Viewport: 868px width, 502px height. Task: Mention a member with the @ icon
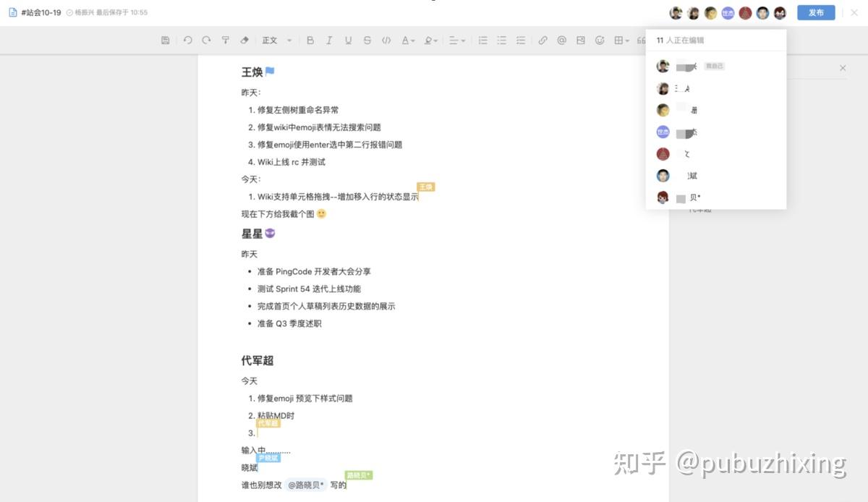[x=561, y=41]
